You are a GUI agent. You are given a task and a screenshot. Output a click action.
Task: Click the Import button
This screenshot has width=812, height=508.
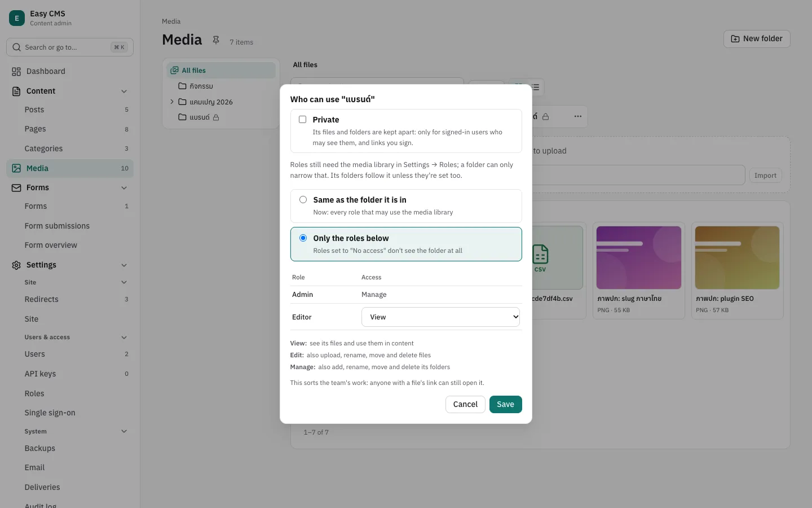click(x=765, y=176)
